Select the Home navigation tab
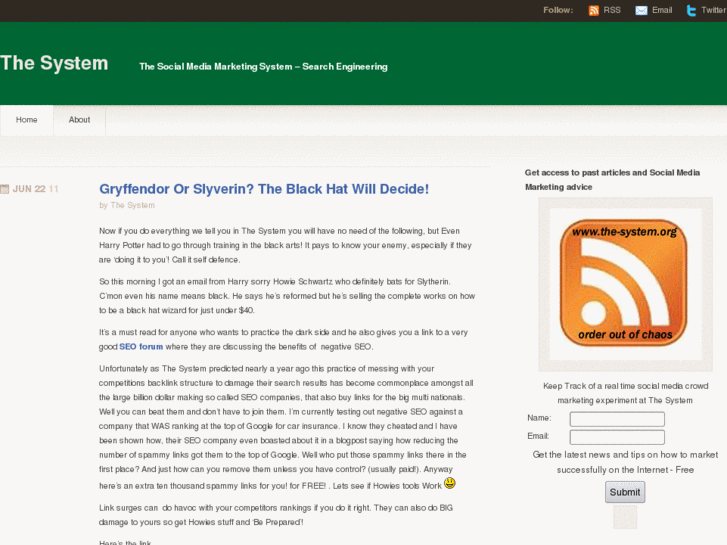The width and height of the screenshot is (727, 545). pyautogui.click(x=26, y=120)
